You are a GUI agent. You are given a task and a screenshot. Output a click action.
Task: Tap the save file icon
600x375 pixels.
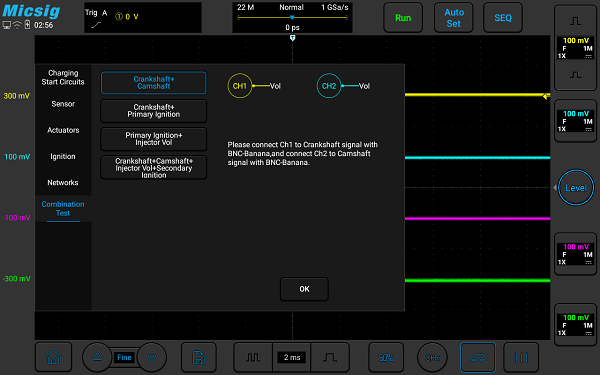click(x=199, y=357)
